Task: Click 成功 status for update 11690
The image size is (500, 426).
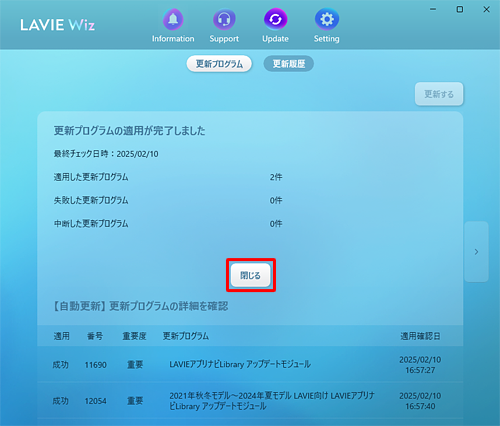Action: tap(61, 365)
